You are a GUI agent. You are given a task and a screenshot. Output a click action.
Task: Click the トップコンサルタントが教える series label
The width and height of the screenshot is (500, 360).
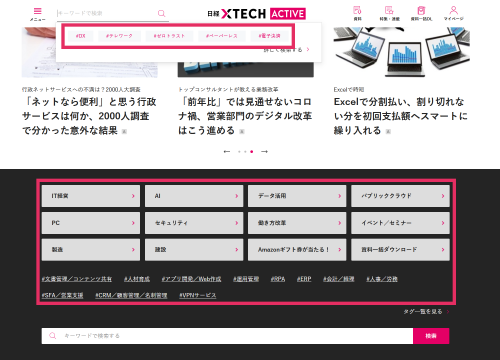tap(228, 90)
